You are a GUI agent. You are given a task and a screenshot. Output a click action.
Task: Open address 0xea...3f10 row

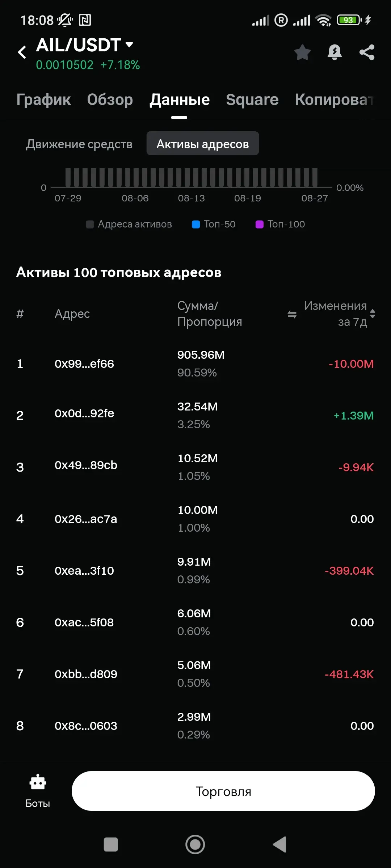pos(195,570)
